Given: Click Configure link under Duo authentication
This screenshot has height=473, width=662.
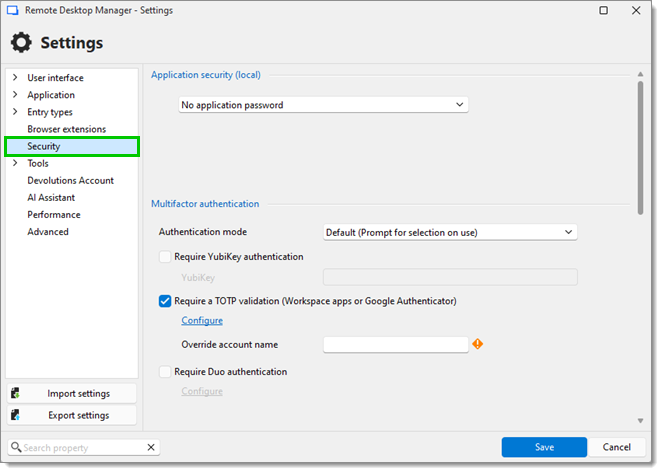Looking at the screenshot, I should (202, 391).
